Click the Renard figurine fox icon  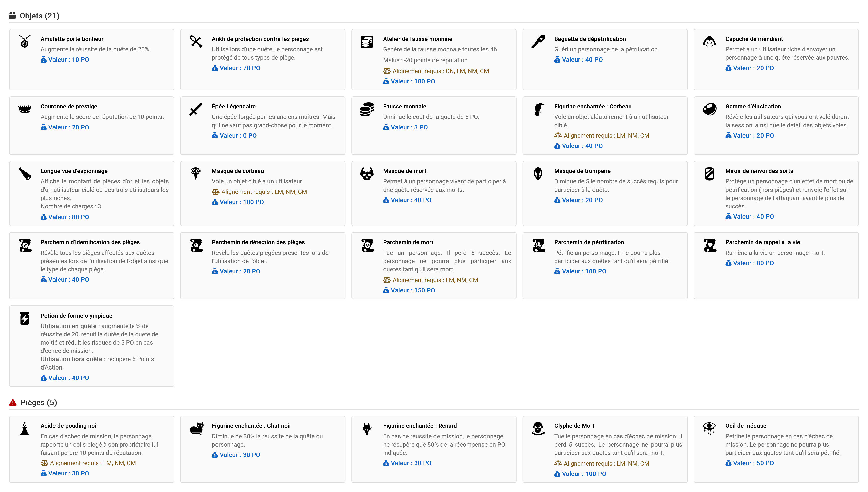click(367, 429)
